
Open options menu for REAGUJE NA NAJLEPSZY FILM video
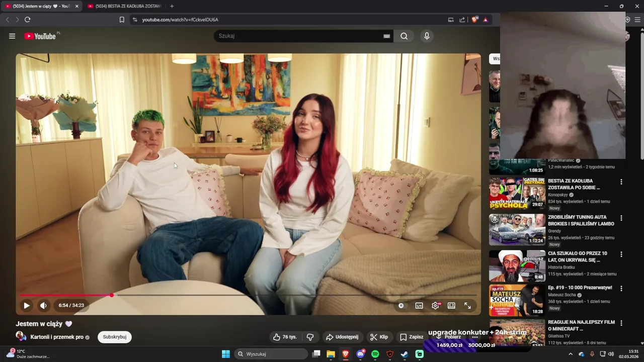[x=621, y=323]
